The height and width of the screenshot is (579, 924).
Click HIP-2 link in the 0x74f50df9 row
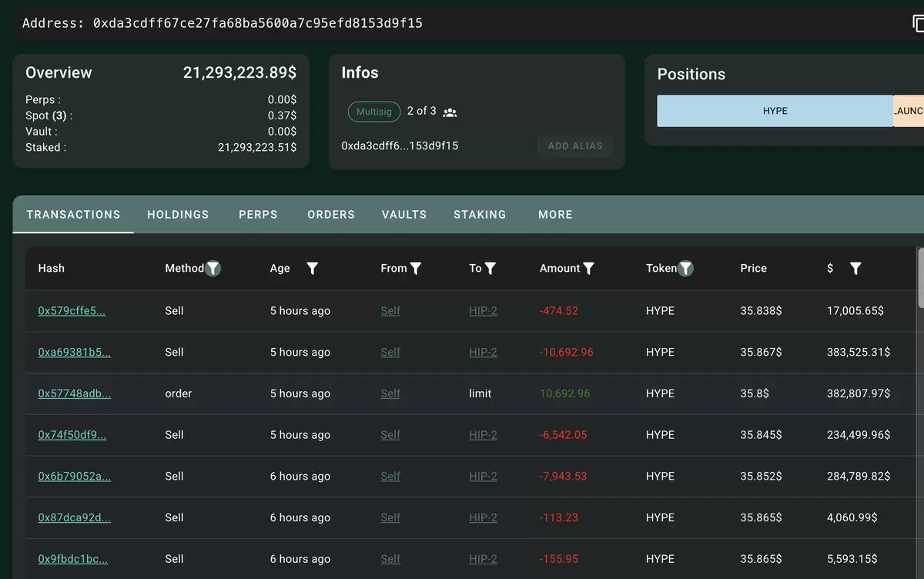tap(483, 435)
